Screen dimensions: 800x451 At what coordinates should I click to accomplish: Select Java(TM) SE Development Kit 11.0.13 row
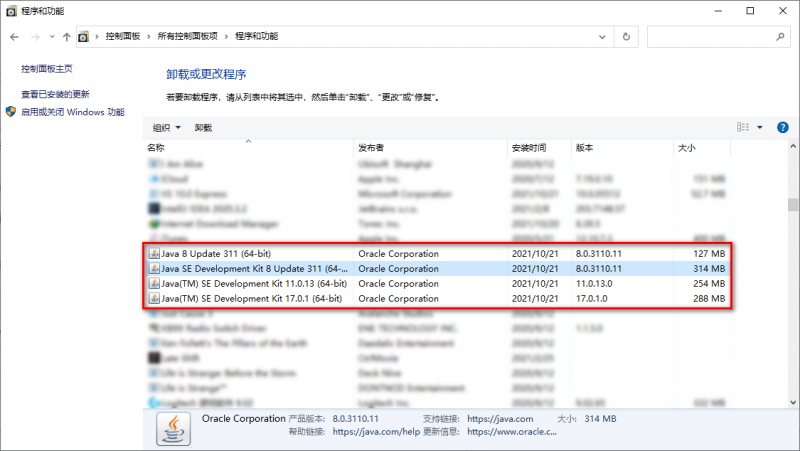click(x=437, y=283)
